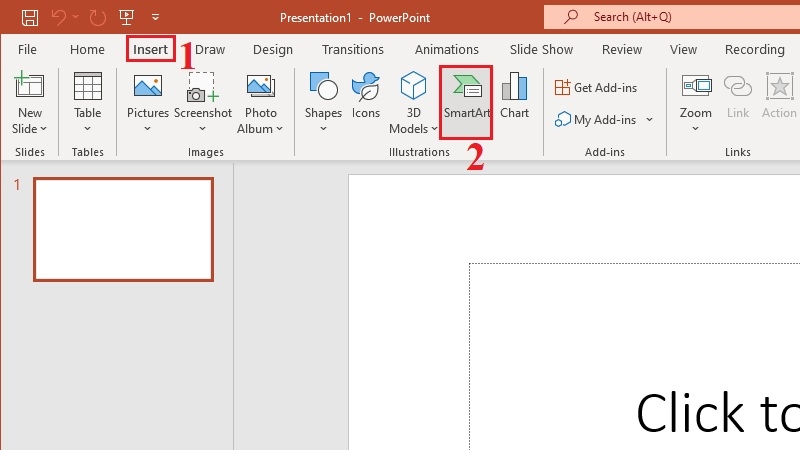The image size is (800, 450).
Task: Expand the Table dropdown arrow
Action: point(87,129)
